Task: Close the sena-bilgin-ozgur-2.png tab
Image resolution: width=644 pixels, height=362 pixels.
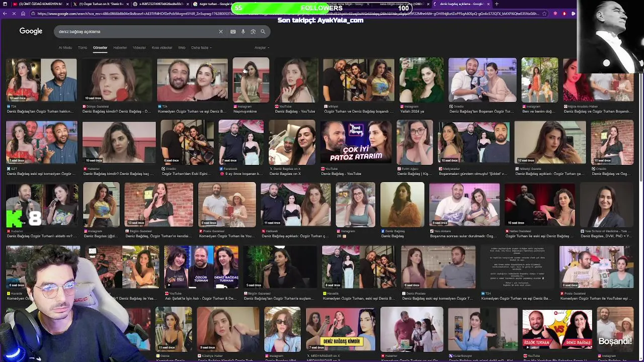Action: coord(429,4)
